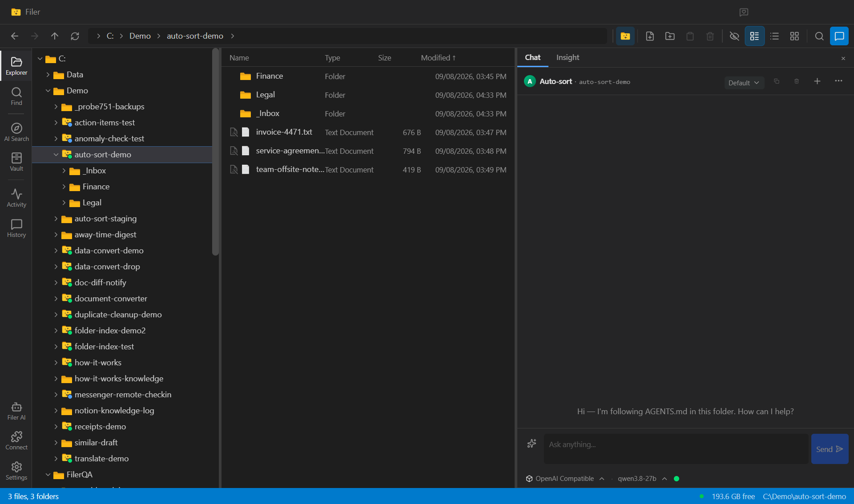
Task: Open the OpenAI Compatible provider selector
Action: (565, 479)
